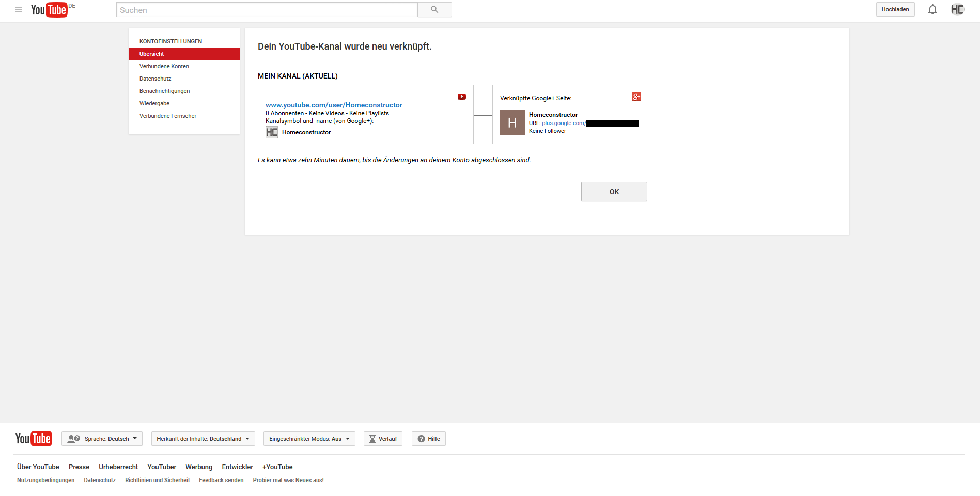Click Probier mal was Neues aus! link
The width and height of the screenshot is (980, 496).
click(x=288, y=480)
